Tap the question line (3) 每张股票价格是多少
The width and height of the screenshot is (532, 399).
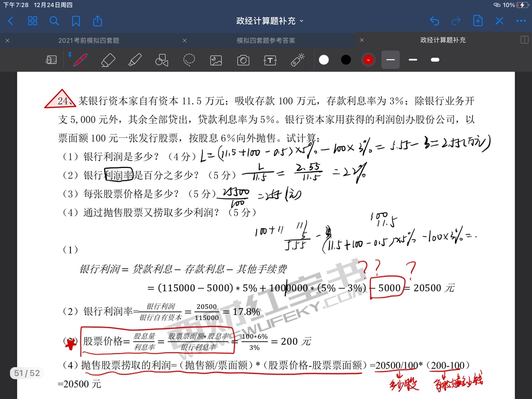[x=139, y=194]
